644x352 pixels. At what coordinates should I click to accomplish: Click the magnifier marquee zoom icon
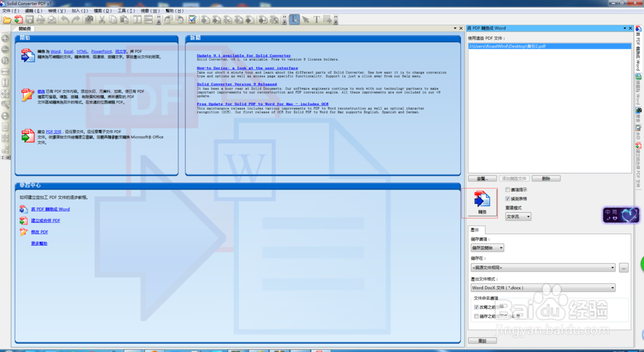(x=5, y=105)
